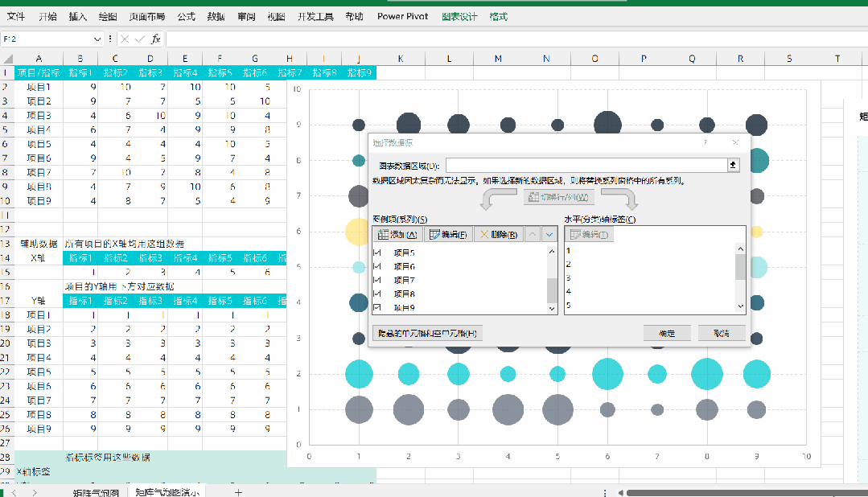Click the 图表数据区域 input field
The image size is (868, 497).
click(x=586, y=165)
